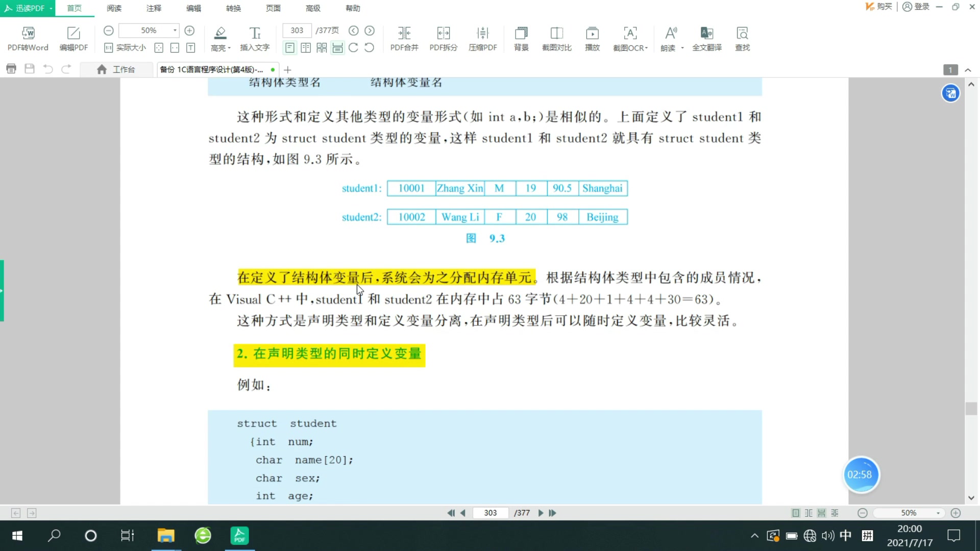Switch to the 阅读 tab
Screen dimensions: 980x551
[x=114, y=8]
